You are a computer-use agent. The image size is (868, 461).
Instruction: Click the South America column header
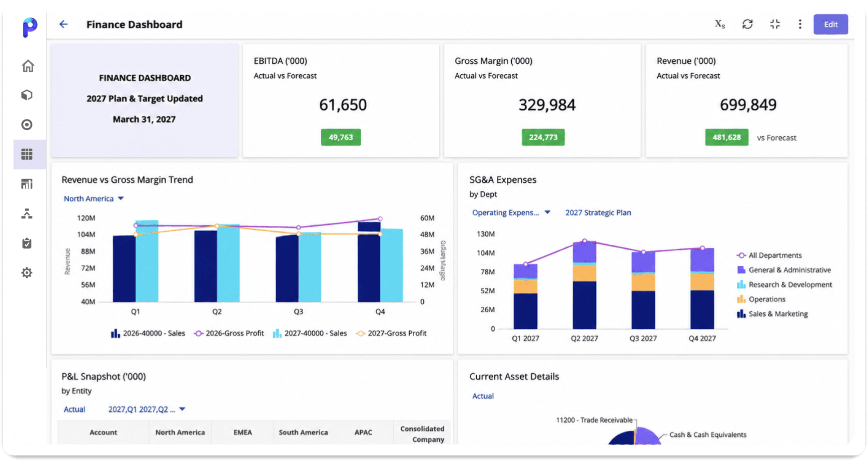303,433
